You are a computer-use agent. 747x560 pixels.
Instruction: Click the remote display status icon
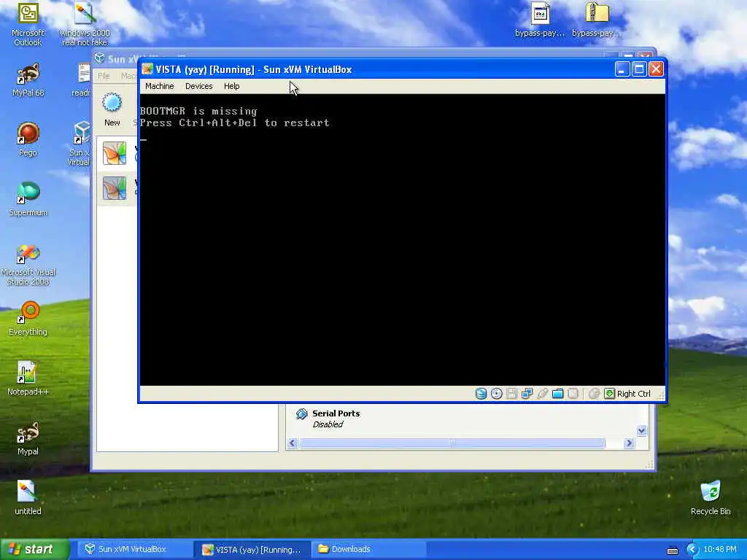coord(573,394)
